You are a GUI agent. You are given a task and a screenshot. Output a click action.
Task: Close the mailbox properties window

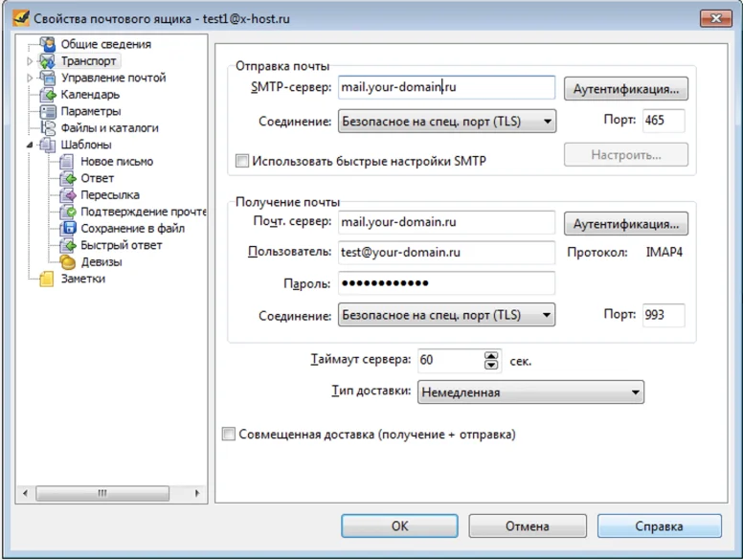click(716, 18)
